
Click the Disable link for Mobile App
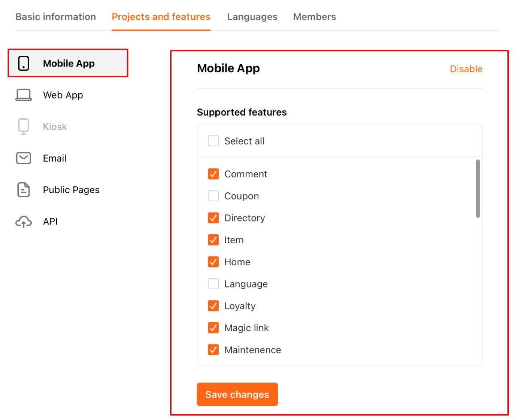tap(466, 69)
